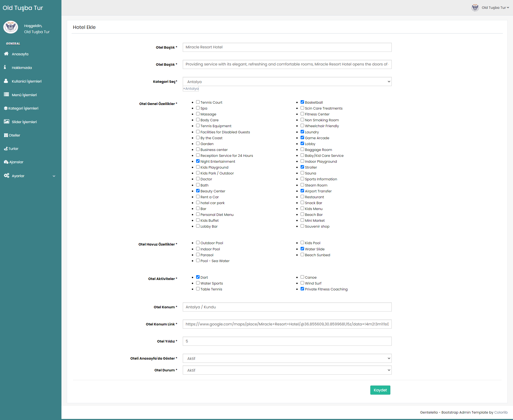Uncheck the Basketball checkbox
Image resolution: width=513 pixels, height=420 pixels.
click(302, 102)
